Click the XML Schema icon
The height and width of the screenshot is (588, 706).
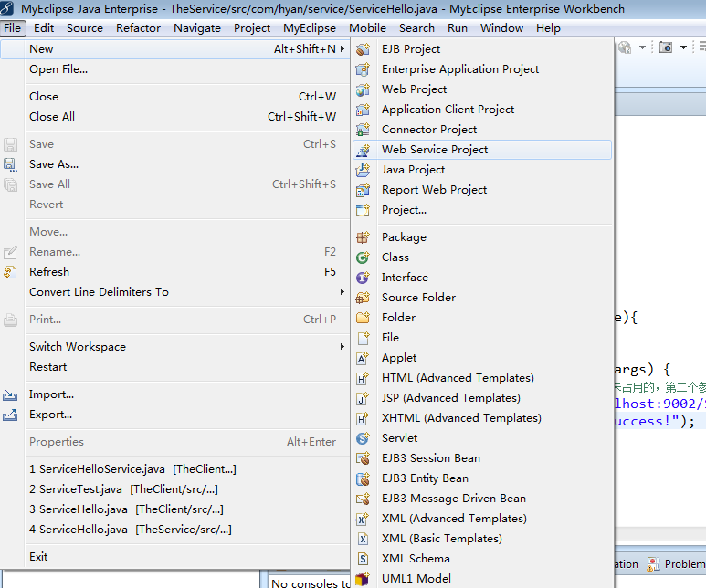click(363, 559)
